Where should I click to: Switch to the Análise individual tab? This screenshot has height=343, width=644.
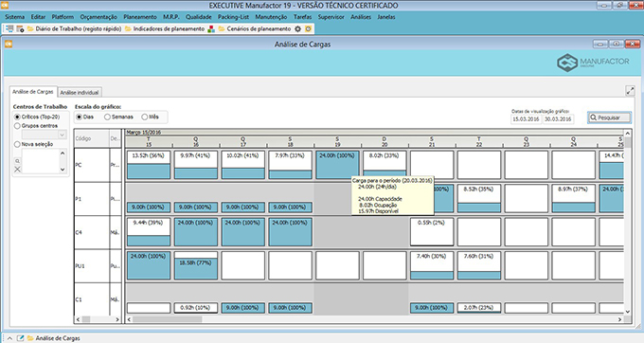click(80, 93)
